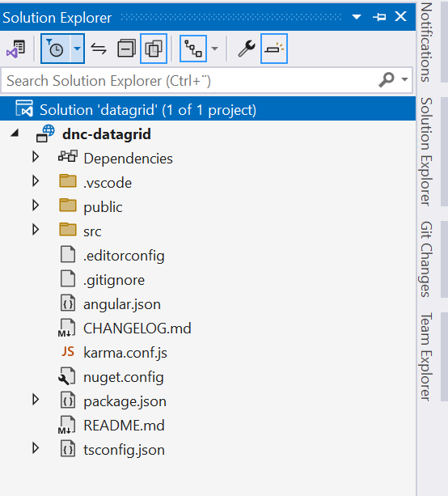
Task: Toggle the Git history view icon
Action: click(193, 49)
